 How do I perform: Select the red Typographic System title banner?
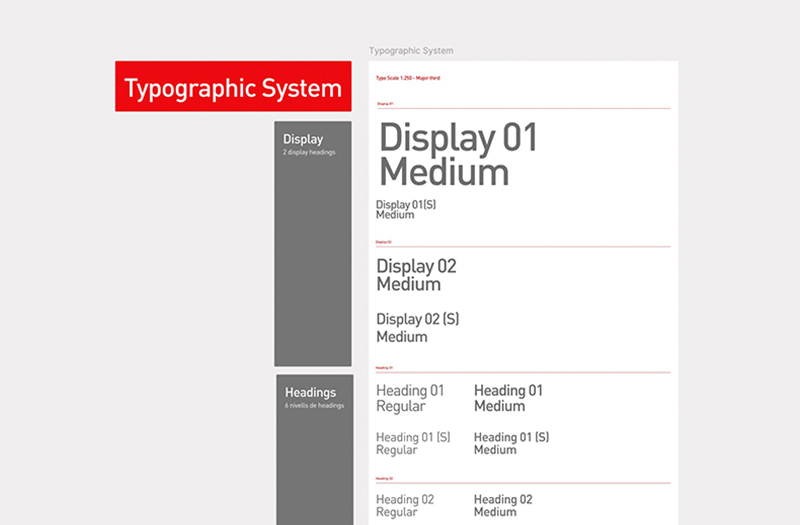(233, 87)
